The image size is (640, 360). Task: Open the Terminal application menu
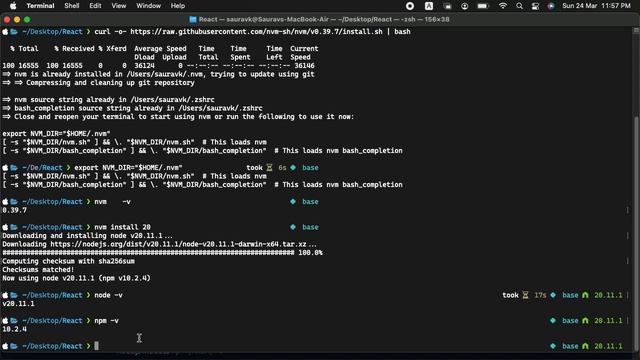[40, 6]
